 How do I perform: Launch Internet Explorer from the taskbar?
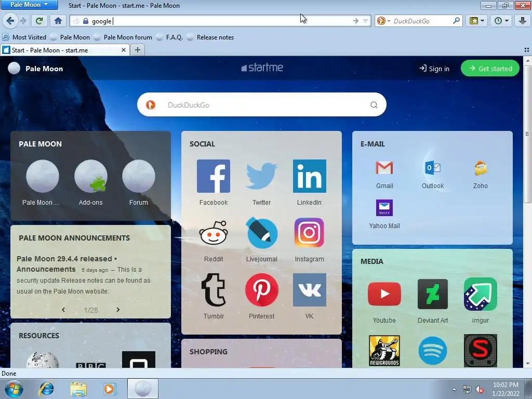pyautogui.click(x=46, y=389)
